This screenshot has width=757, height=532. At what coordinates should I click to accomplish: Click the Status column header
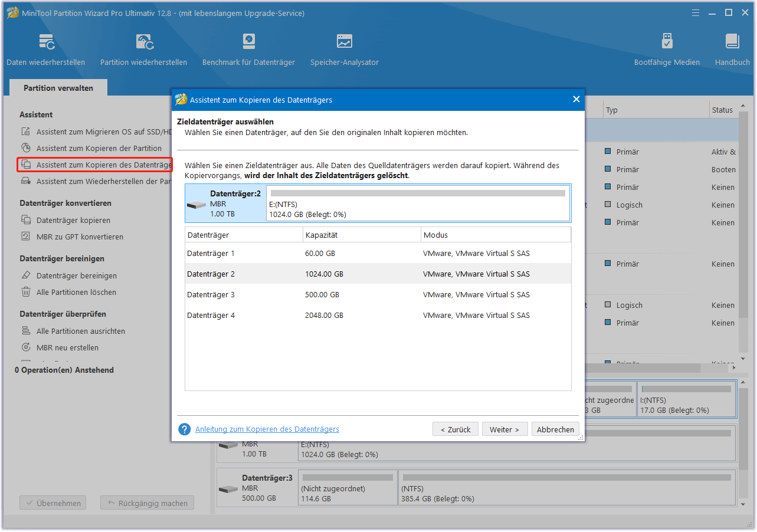[x=723, y=110]
